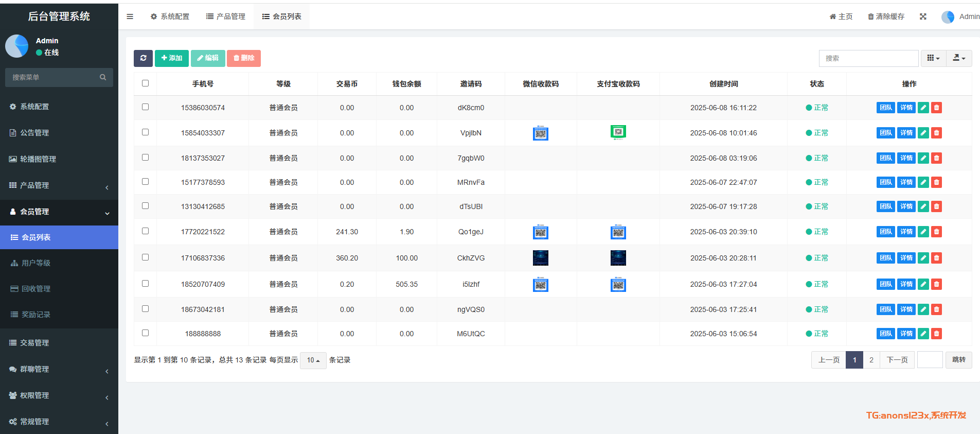Click green edit icon for row 188888888
This screenshot has height=434, width=980.
[x=923, y=334]
